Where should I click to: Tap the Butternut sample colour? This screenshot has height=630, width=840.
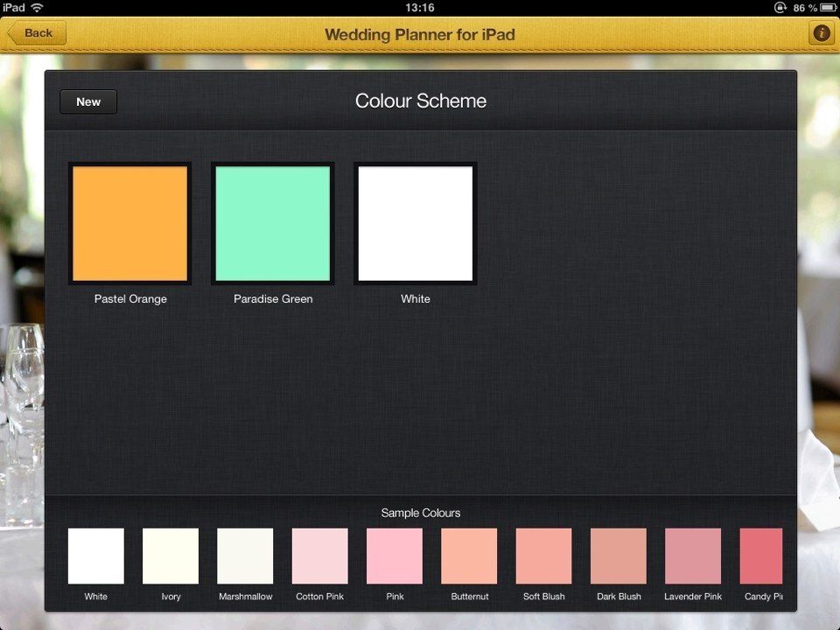469,556
